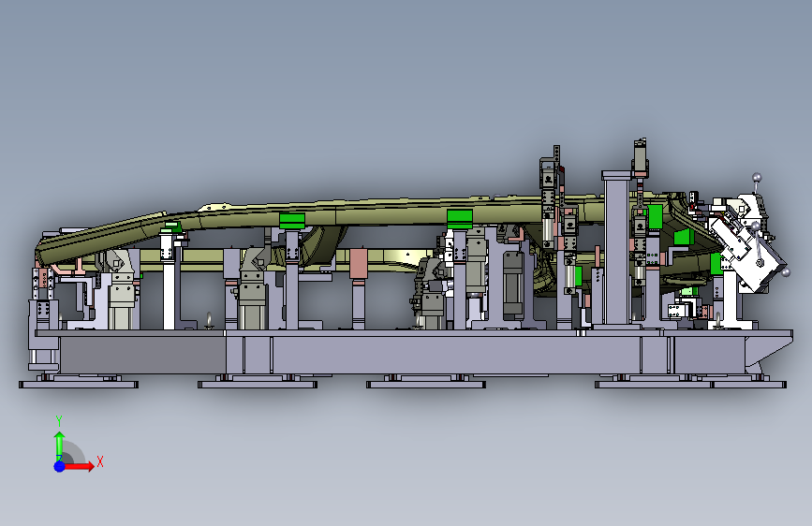Click the green Y axis arrow of triad

(60, 446)
